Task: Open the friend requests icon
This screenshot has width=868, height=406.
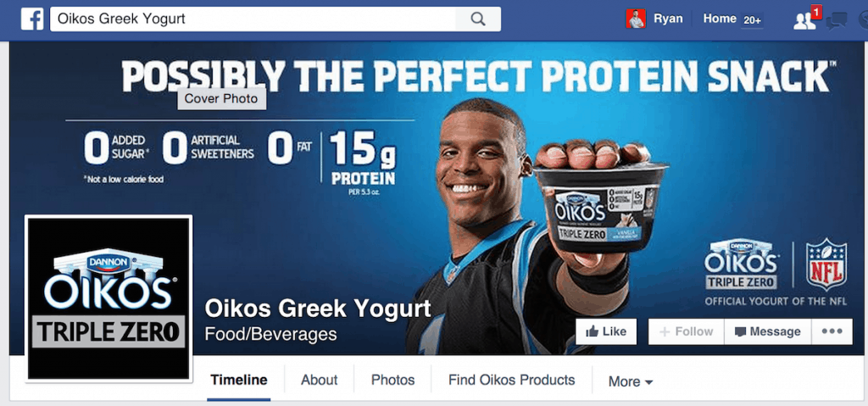Action: click(x=805, y=21)
